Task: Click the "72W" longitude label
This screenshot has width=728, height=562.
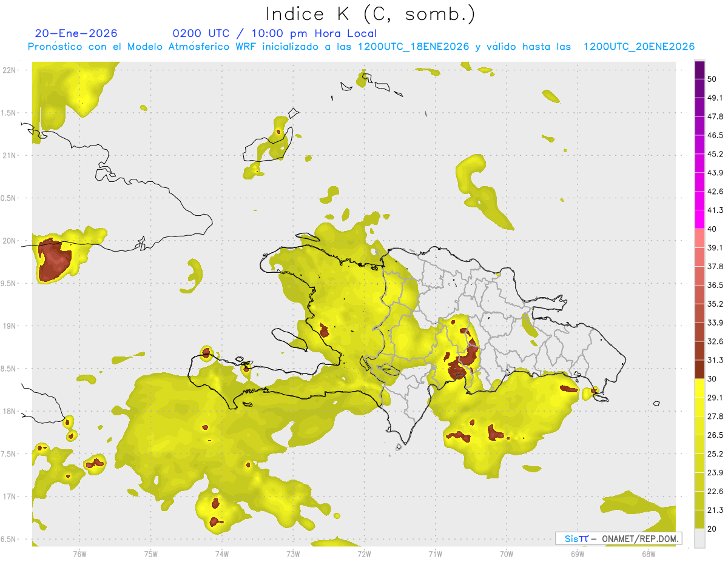Action: [365, 554]
